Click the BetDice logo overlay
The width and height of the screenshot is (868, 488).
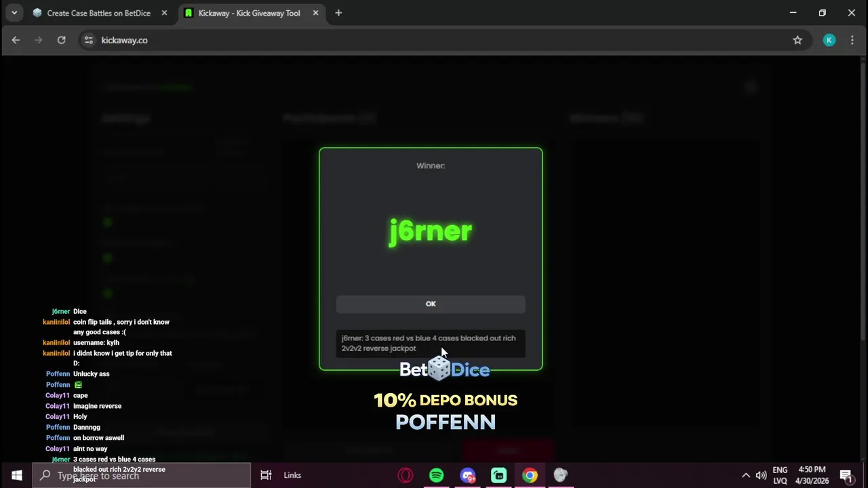click(x=444, y=369)
